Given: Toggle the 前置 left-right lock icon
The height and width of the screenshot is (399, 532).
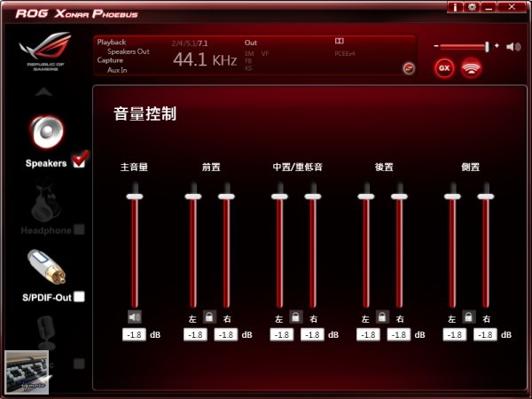Looking at the screenshot, I should (209, 317).
